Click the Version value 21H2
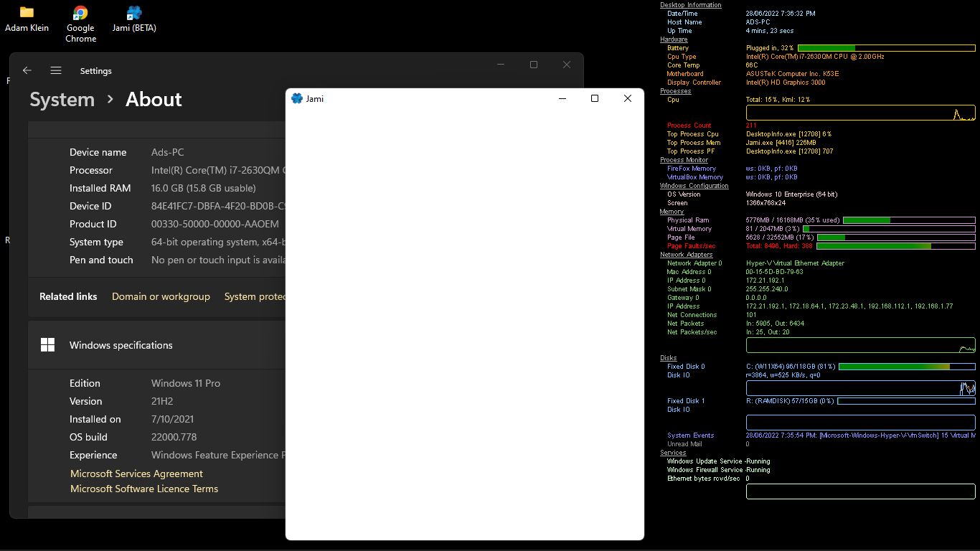The height and width of the screenshot is (551, 980). click(x=162, y=401)
